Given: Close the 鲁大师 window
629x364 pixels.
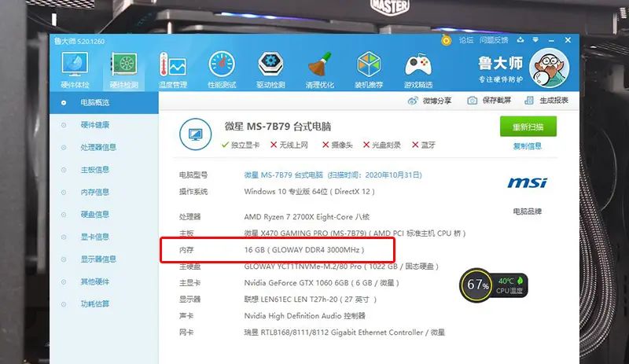Looking at the screenshot, I should pyautogui.click(x=568, y=40).
